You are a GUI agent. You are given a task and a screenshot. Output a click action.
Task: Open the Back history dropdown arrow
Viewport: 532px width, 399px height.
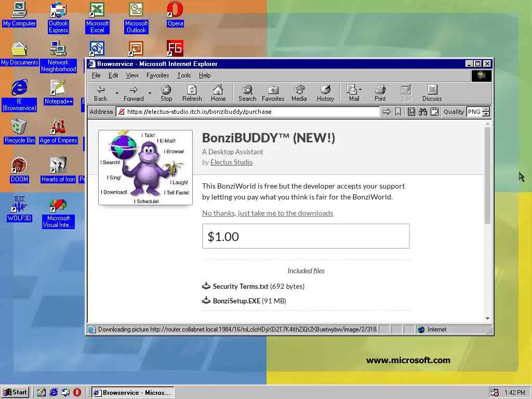(x=117, y=93)
